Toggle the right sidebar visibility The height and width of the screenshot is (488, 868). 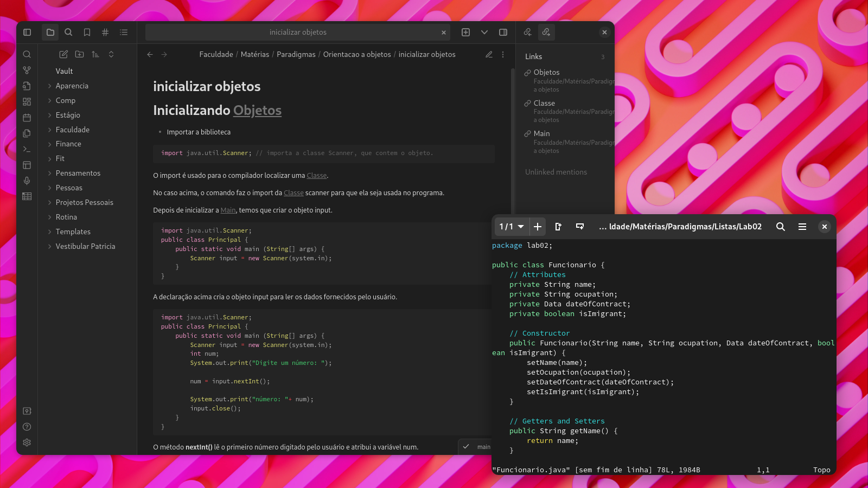[503, 33]
